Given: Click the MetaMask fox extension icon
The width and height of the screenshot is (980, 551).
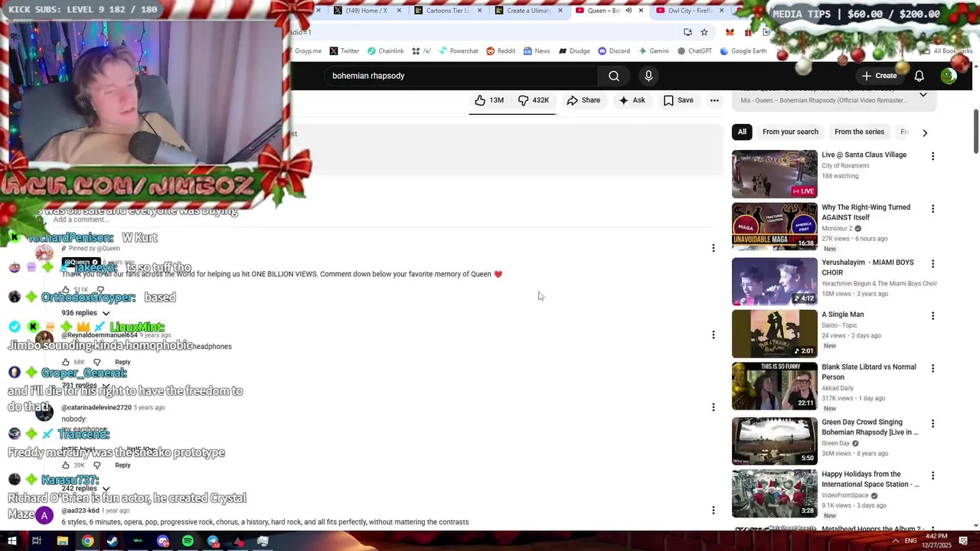Looking at the screenshot, I should [730, 32].
